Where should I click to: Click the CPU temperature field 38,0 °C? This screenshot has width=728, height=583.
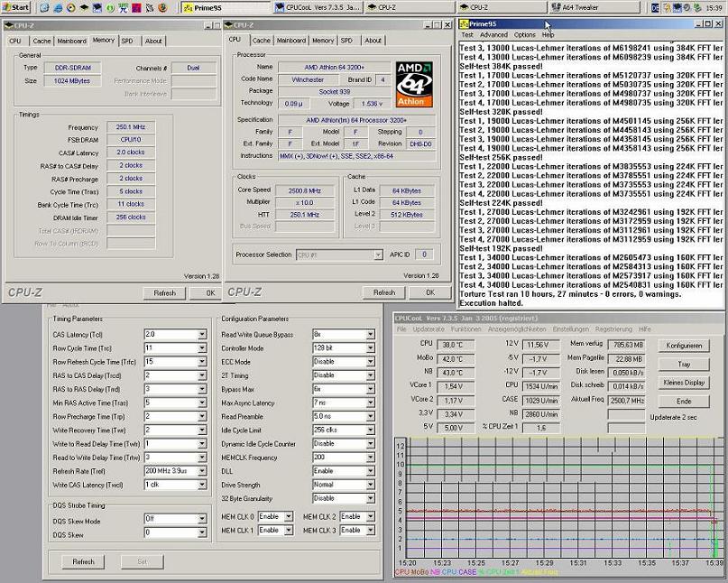[456, 345]
